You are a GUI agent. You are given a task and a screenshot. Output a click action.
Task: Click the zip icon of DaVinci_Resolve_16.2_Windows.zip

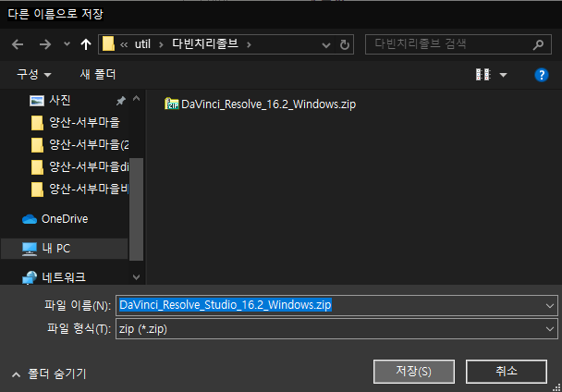(171, 104)
